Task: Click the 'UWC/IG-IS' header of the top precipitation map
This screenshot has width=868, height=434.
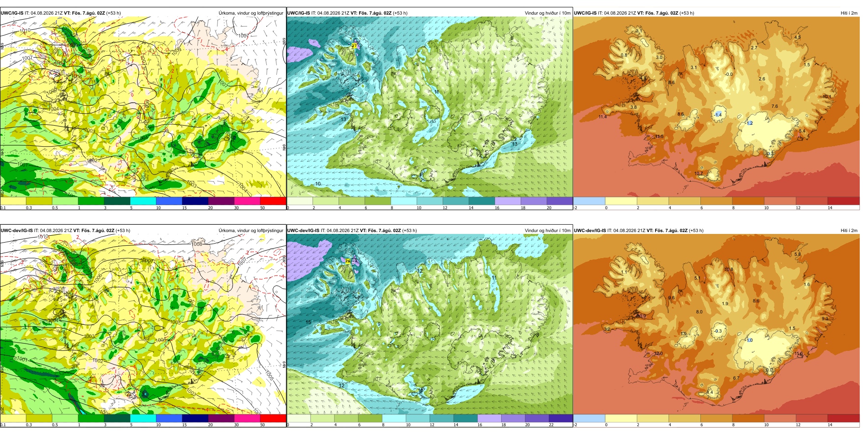Action: click(12, 13)
